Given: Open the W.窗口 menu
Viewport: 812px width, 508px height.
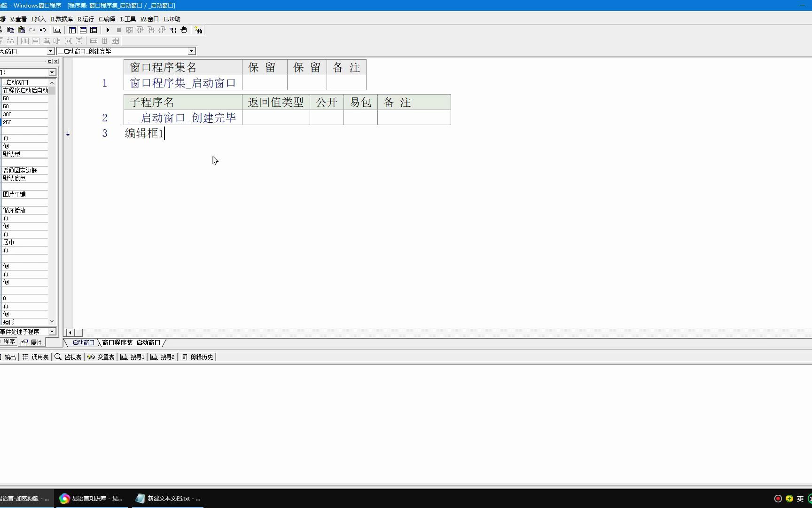Looking at the screenshot, I should point(149,19).
